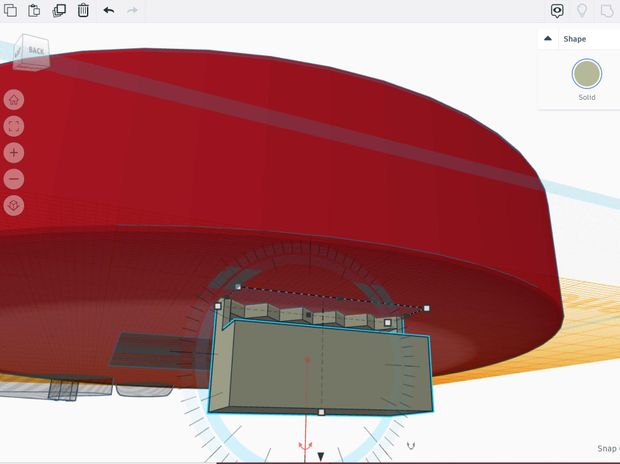Click the Copy icon in the toolbar
The width and height of the screenshot is (620, 464).
[10, 10]
